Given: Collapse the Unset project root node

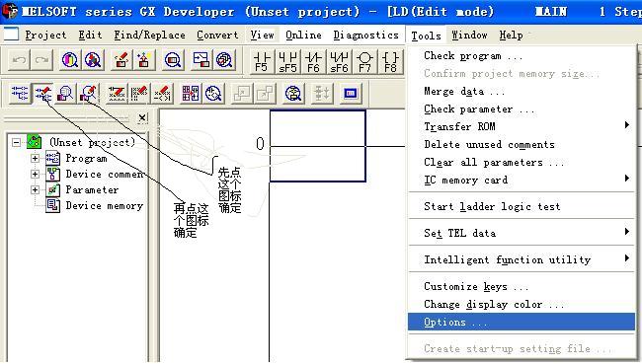Looking at the screenshot, I should pos(16,143).
